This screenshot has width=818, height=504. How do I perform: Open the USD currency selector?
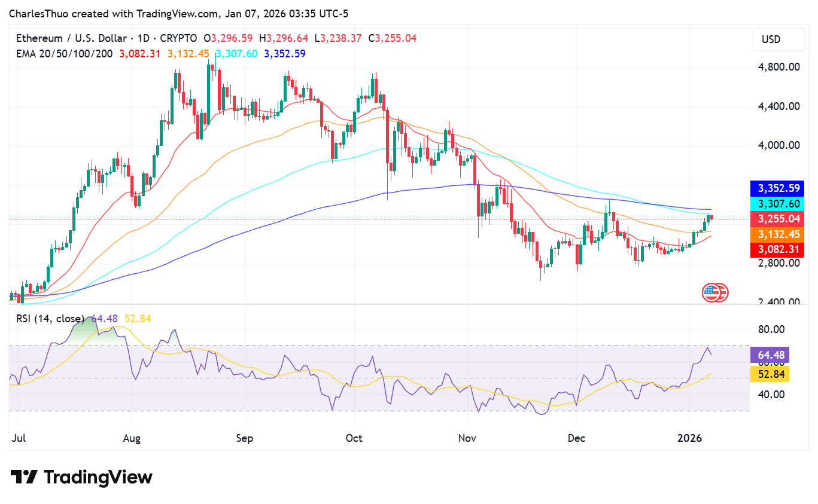click(x=779, y=39)
